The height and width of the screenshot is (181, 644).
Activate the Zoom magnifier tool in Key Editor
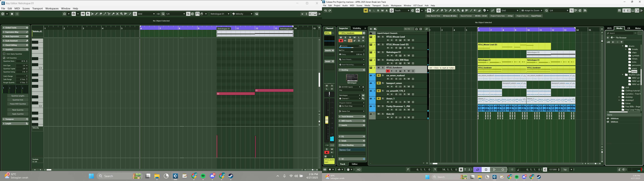pos(122,14)
